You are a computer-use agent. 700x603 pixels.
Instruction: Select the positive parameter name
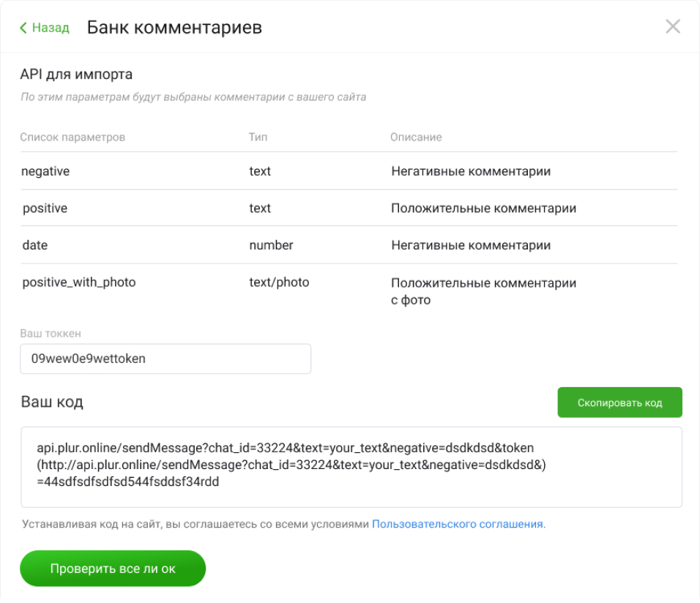(x=45, y=209)
